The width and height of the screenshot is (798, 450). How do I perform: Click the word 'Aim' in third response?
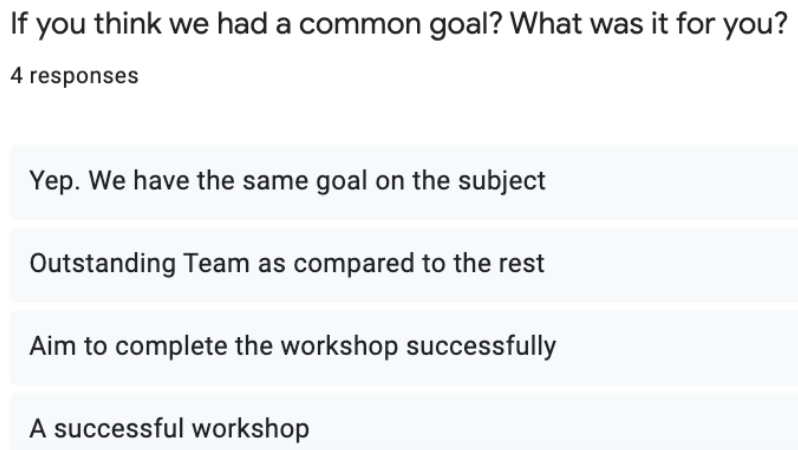[53, 346]
